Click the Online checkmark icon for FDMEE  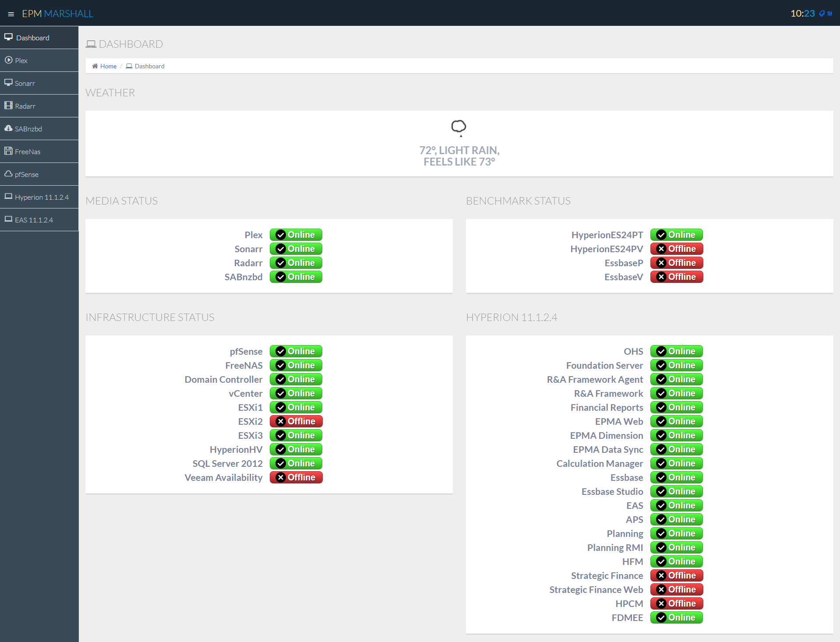pyautogui.click(x=661, y=617)
